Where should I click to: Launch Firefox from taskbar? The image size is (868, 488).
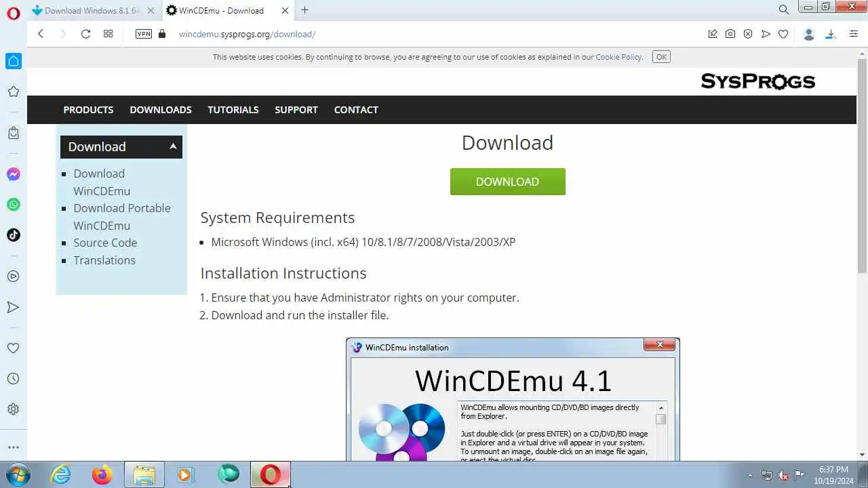[x=102, y=474]
